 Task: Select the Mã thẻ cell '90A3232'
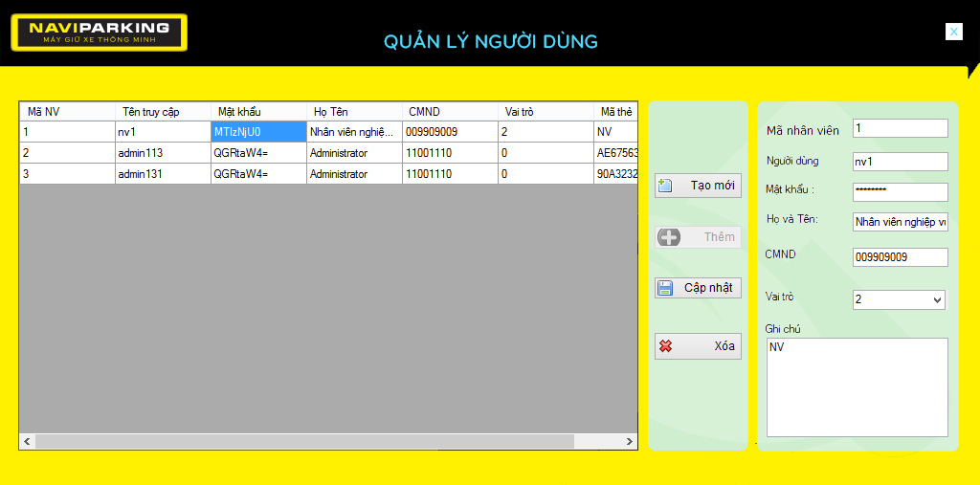615,174
